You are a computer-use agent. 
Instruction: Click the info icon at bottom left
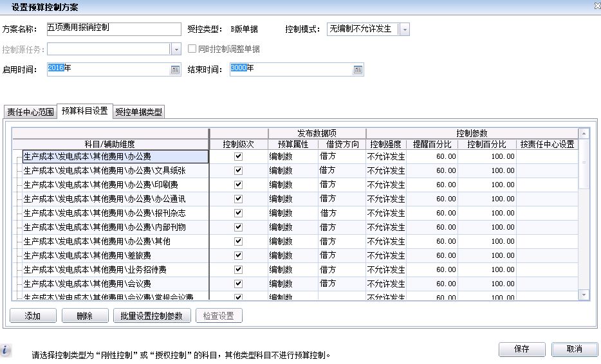(6, 350)
